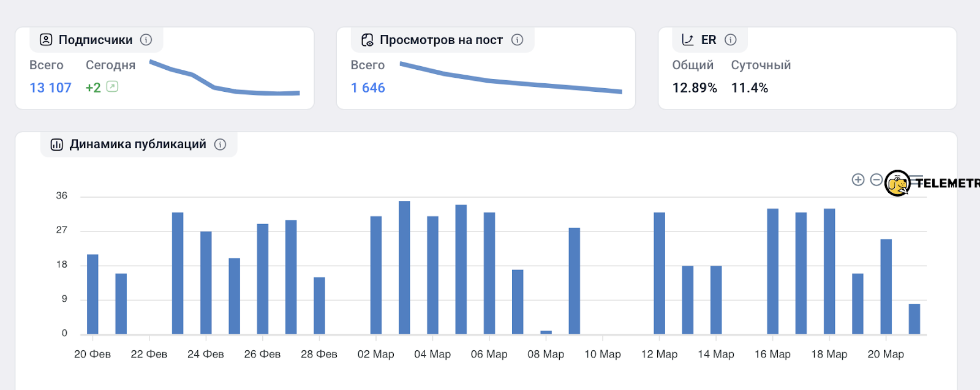Select the tallest bar for 03 Мар
Screen dimensions: 980x390
(404, 267)
